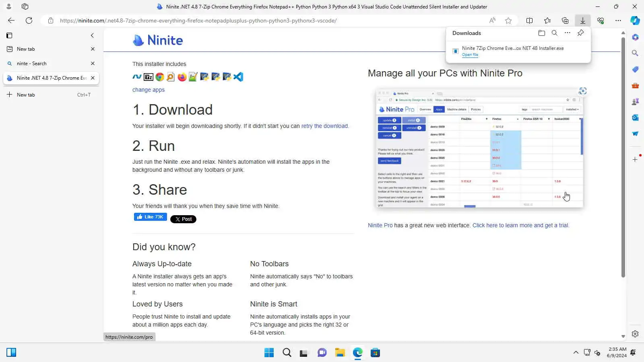Viewport: 644px width, 362px height.
Task: Click the .NET icon in installer apps
Action: coord(137,77)
